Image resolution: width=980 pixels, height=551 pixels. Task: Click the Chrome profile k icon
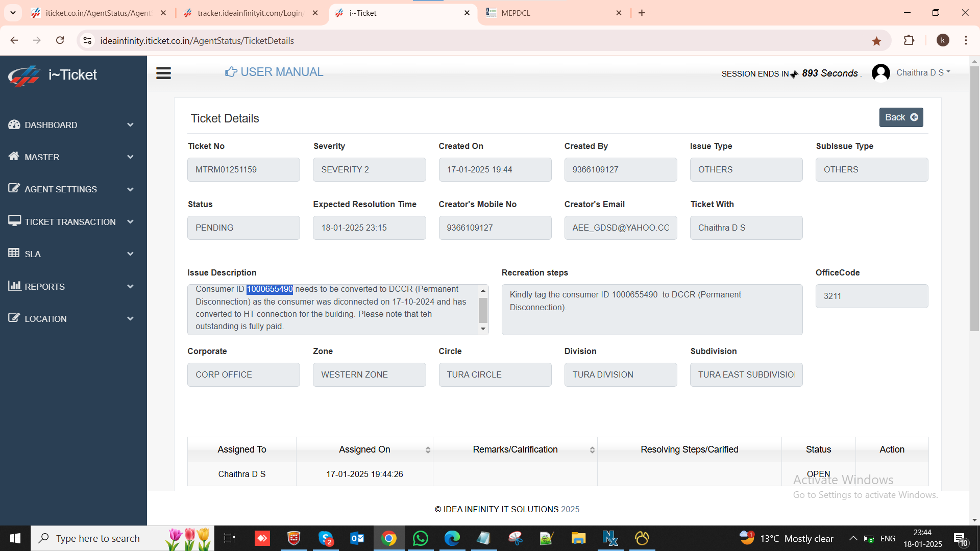[943, 40]
